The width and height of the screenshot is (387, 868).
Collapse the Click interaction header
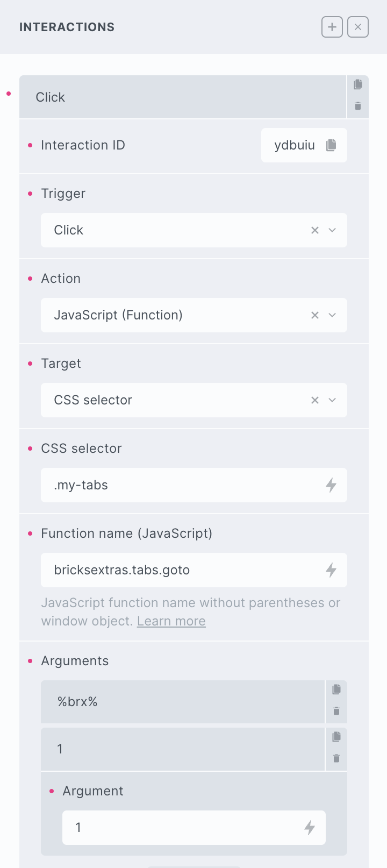click(183, 97)
